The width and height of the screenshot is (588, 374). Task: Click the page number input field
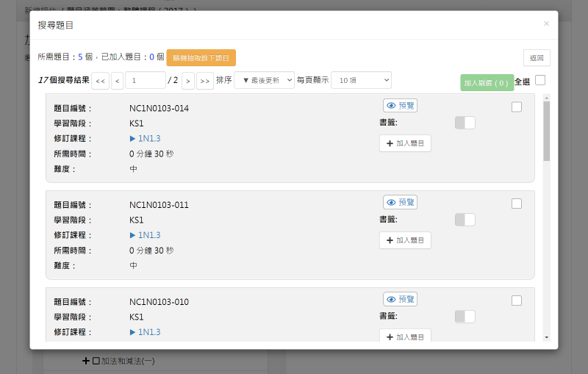[145, 80]
